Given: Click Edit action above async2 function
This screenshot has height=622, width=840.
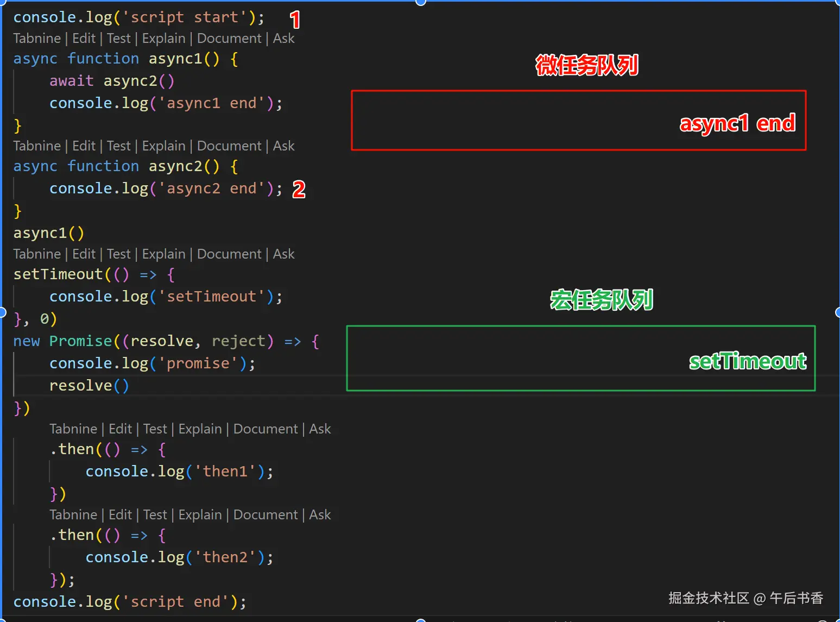Looking at the screenshot, I should (x=84, y=146).
